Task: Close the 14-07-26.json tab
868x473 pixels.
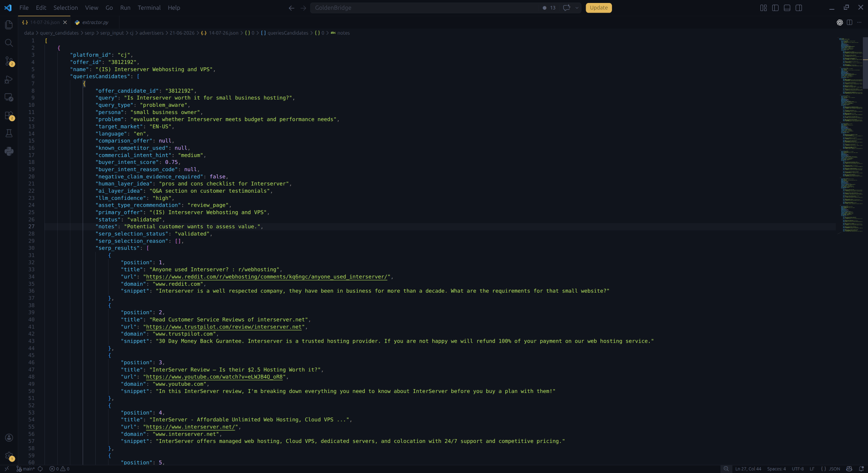Action: (65, 22)
